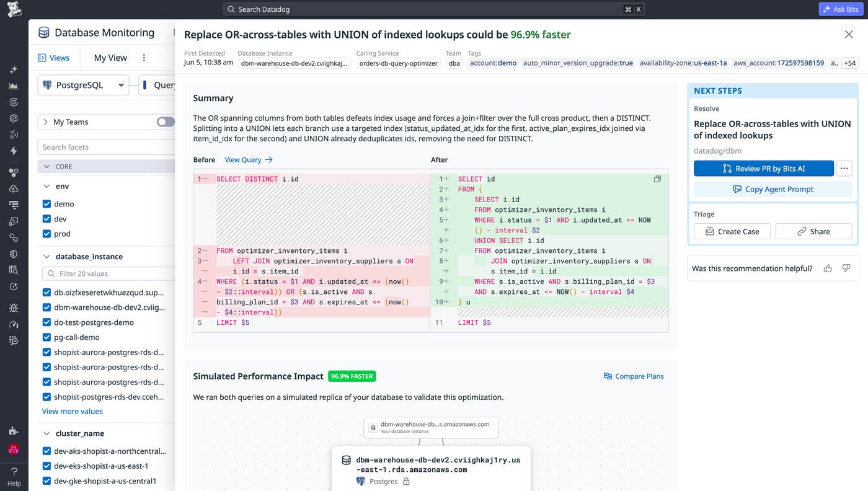This screenshot has width=868, height=491.
Task: Click the Search Datadog field
Action: point(434,9)
